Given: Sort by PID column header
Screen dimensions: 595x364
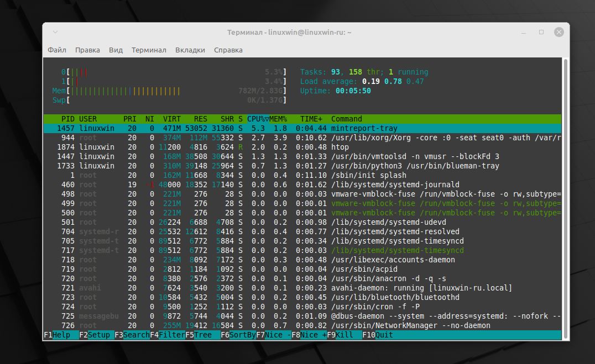Looking at the screenshot, I should pyautogui.click(x=68, y=119).
